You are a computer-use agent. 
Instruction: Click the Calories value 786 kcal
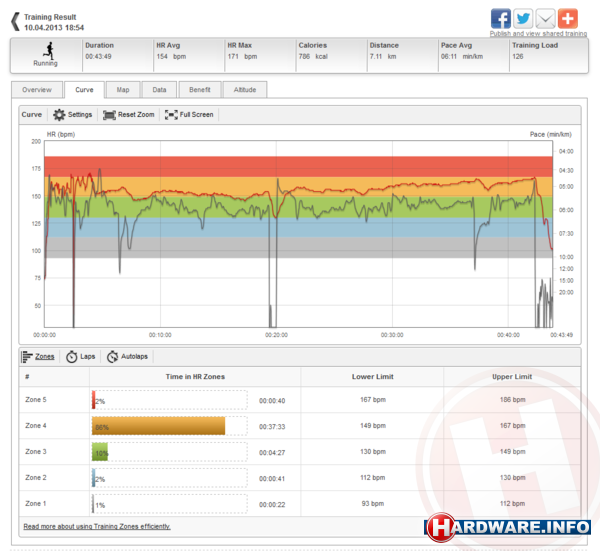tap(313, 57)
